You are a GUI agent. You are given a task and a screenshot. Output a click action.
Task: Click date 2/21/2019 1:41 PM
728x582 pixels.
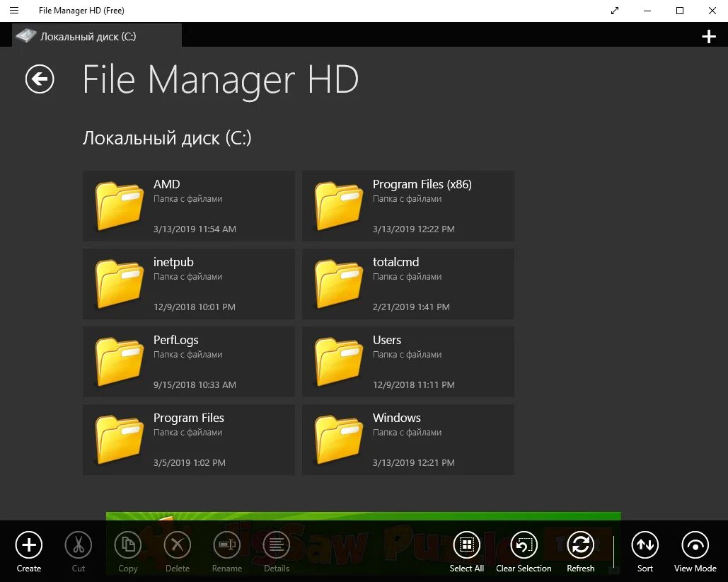click(411, 307)
